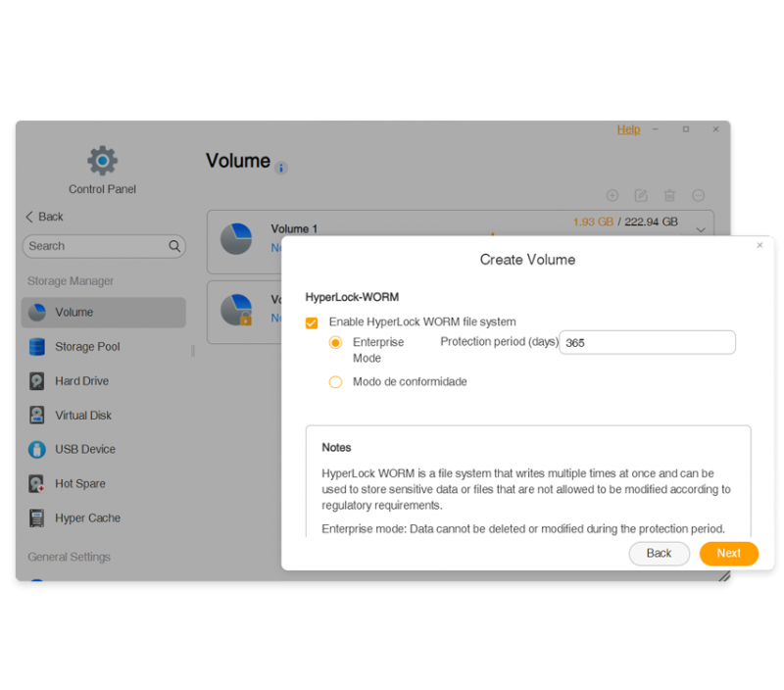Select the Modo de conformidade radio button
Screen dimensions: 784x690
pyautogui.click(x=335, y=382)
